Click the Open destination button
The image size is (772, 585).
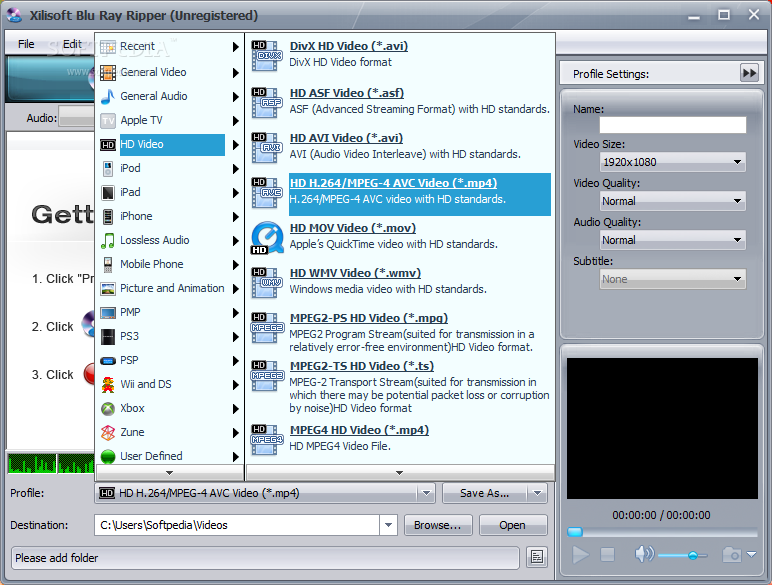[513, 525]
